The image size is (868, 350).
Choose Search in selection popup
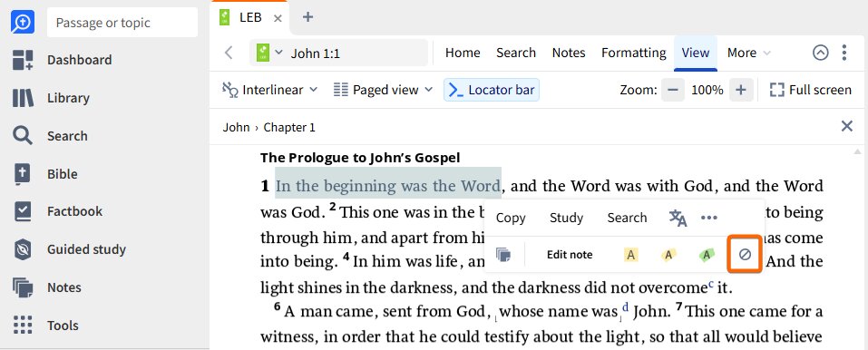tap(628, 219)
